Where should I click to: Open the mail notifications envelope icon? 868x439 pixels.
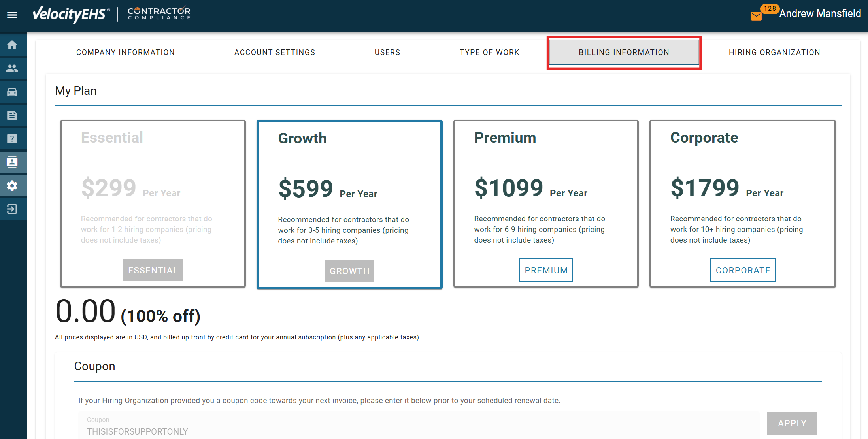pos(756,16)
